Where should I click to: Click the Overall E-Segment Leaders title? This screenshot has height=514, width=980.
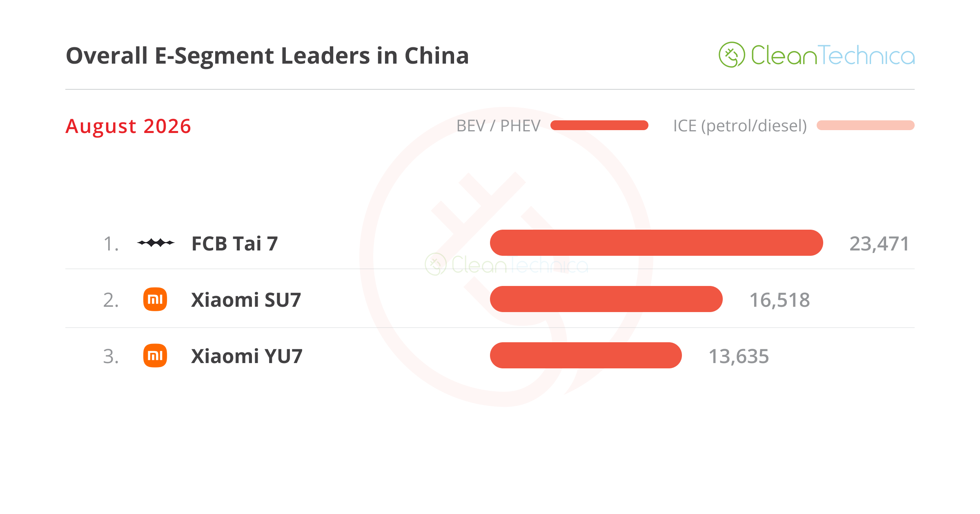coord(267,56)
